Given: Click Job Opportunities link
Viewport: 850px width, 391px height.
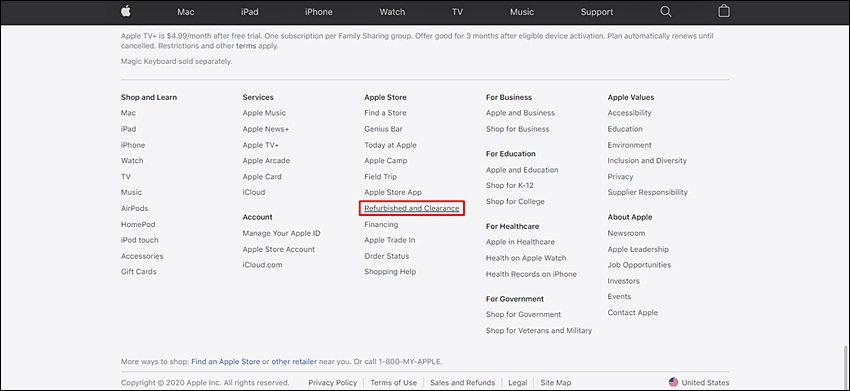Looking at the screenshot, I should click(x=639, y=265).
